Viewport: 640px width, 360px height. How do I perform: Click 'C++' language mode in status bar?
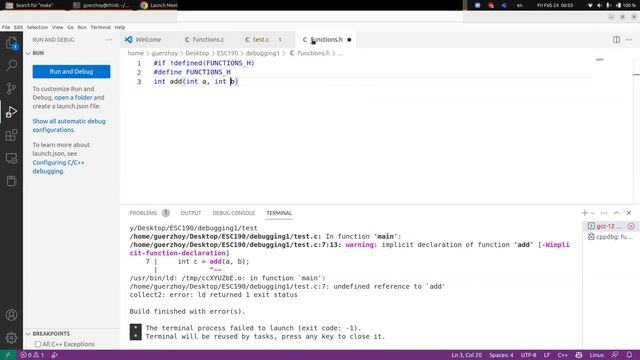(562, 355)
